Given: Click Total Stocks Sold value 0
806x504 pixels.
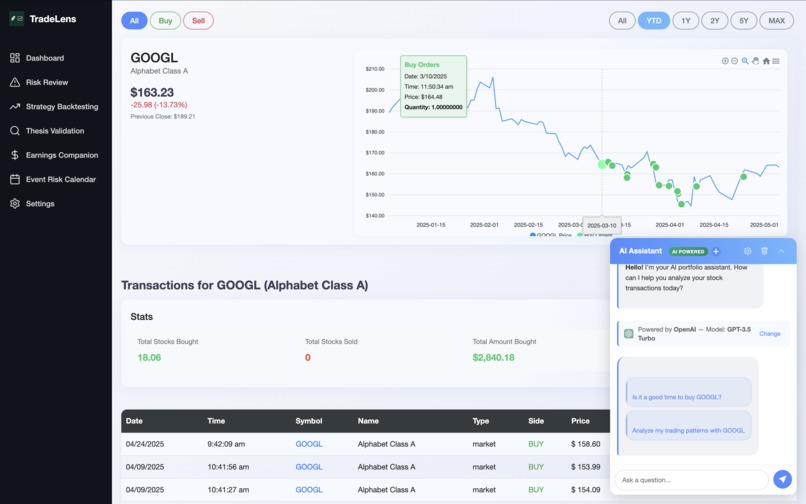Looking at the screenshot, I should [x=308, y=357].
